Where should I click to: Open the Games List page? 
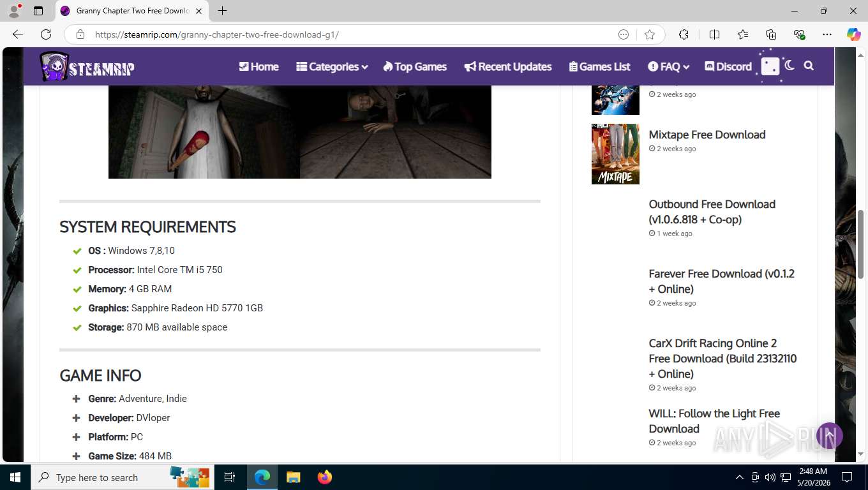point(599,66)
